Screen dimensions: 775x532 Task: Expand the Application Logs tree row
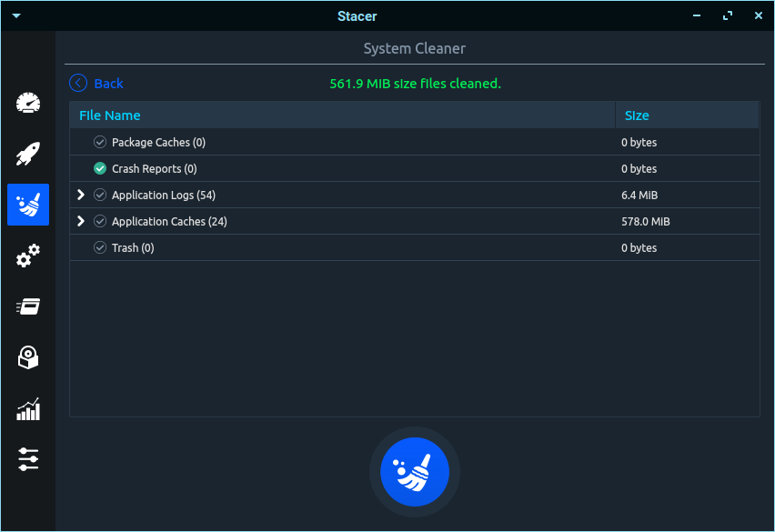(x=81, y=196)
